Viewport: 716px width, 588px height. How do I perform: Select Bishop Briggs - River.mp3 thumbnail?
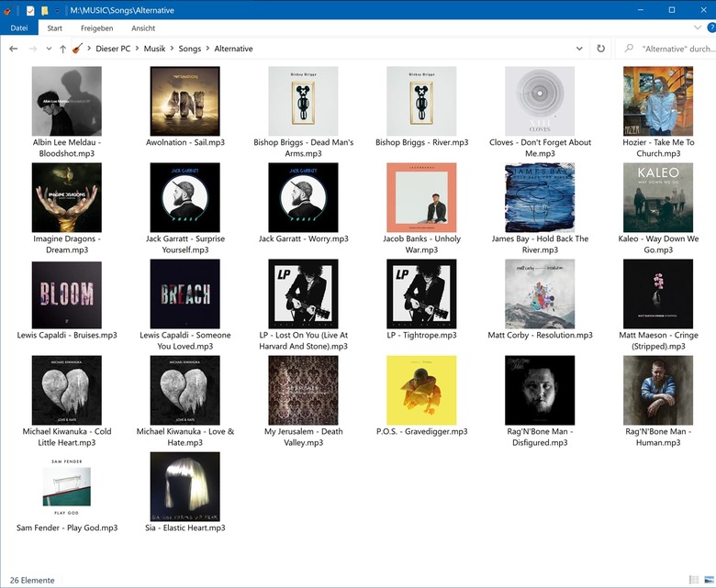coord(421,101)
